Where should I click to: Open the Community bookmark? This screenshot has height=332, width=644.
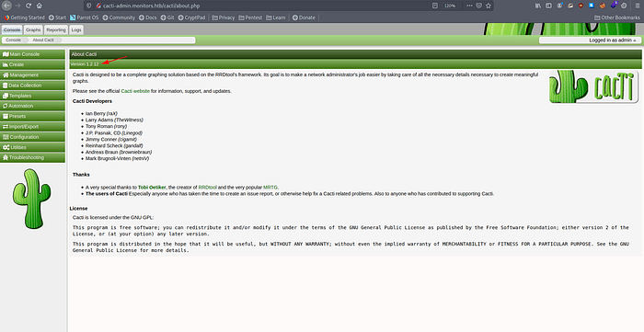click(x=119, y=17)
